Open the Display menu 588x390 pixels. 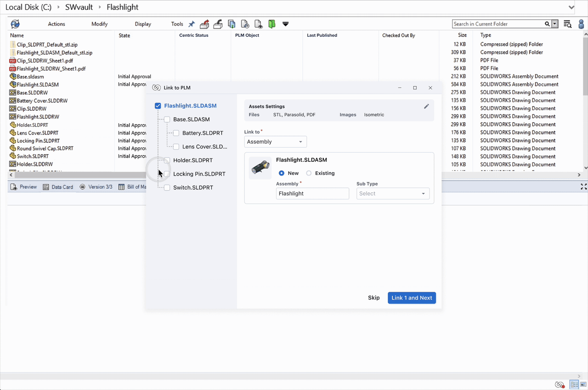(143, 24)
